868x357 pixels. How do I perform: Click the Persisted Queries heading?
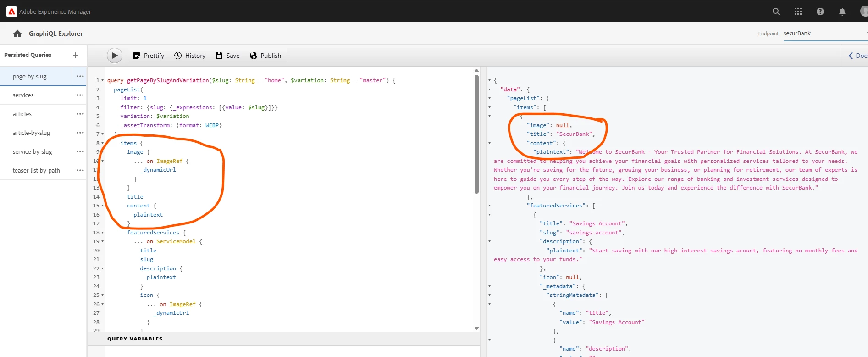[x=28, y=55]
